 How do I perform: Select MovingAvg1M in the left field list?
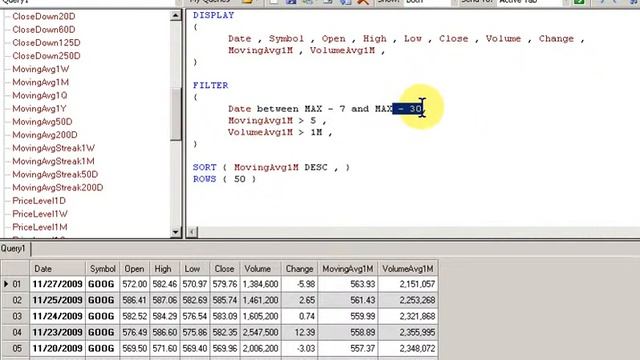(x=40, y=82)
